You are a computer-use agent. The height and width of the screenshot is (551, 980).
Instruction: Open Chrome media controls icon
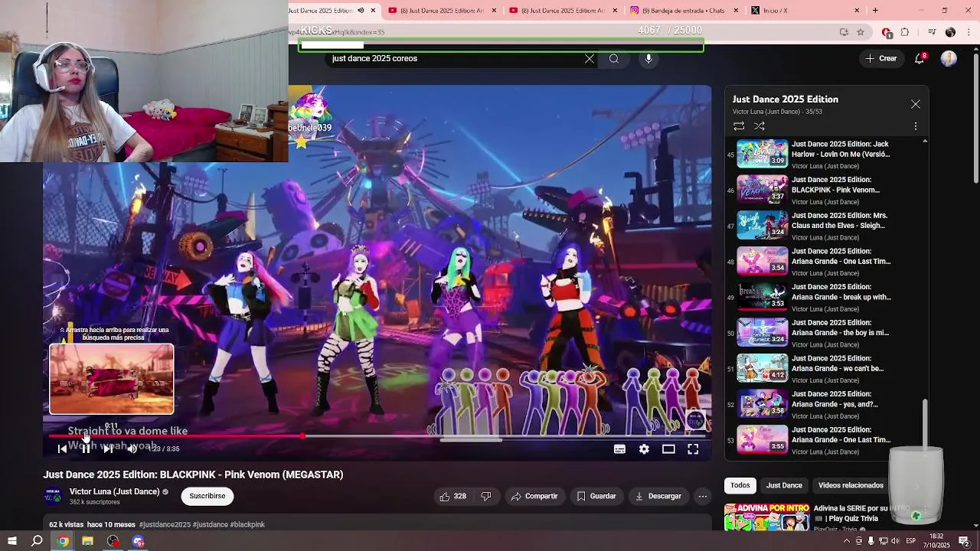click(x=932, y=32)
